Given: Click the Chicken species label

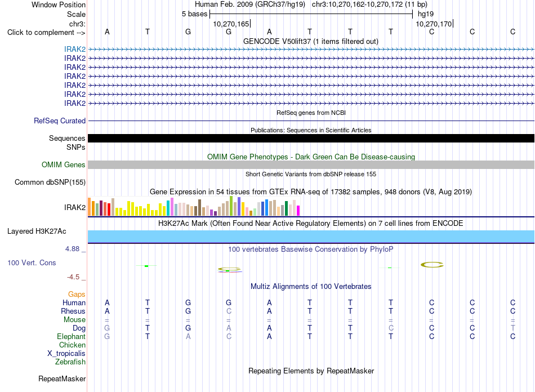Looking at the screenshot, I should coord(72,345).
